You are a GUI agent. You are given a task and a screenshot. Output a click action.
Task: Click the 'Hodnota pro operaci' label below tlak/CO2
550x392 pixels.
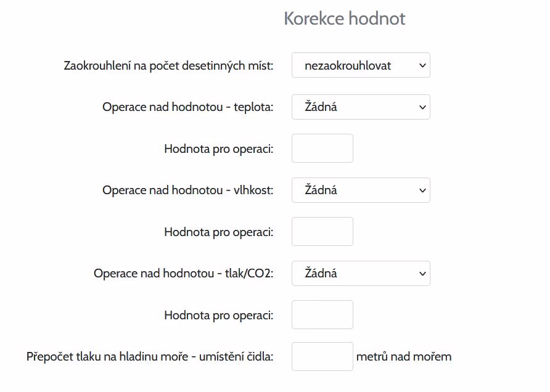click(218, 315)
